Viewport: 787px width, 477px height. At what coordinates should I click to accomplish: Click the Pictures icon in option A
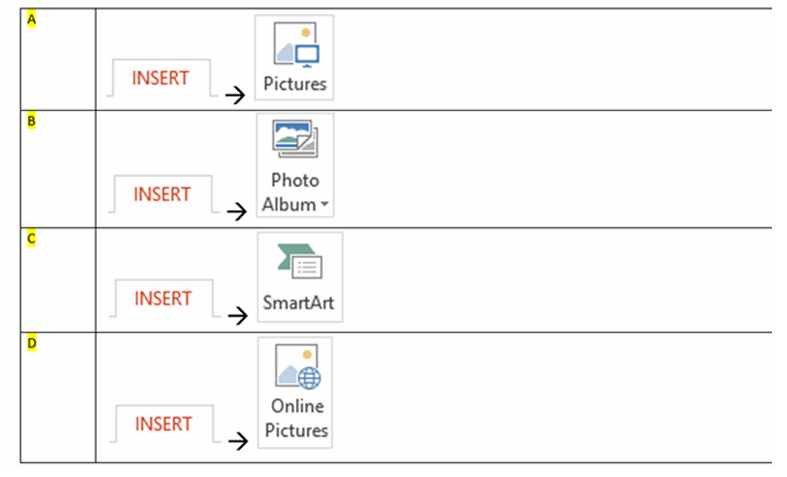295,45
